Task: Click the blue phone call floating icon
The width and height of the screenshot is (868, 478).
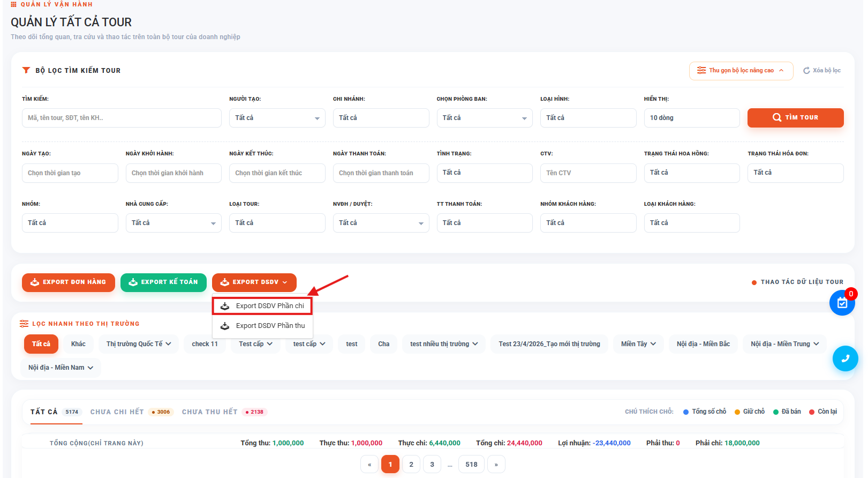Action: coord(845,358)
